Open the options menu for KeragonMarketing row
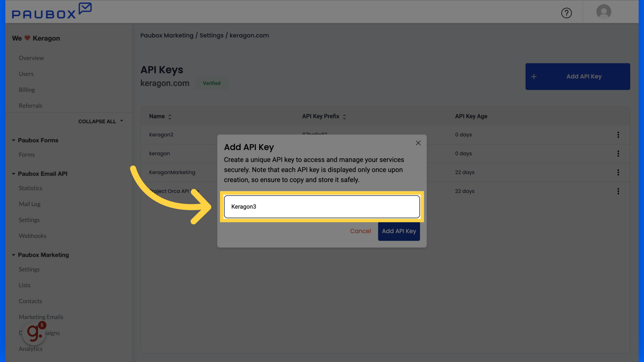This screenshot has width=644, height=362. (618, 172)
